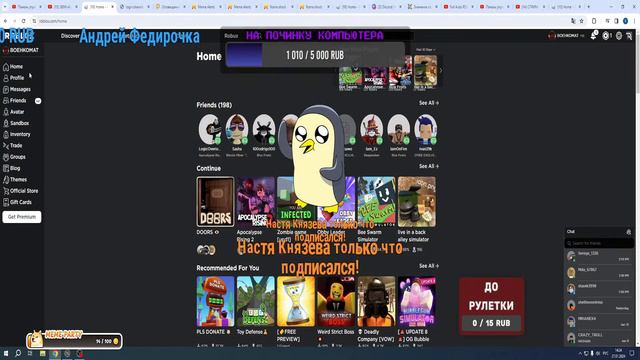The width and height of the screenshot is (640, 360).
Task: Open the taskbar notification center
Action: (x=632, y=353)
